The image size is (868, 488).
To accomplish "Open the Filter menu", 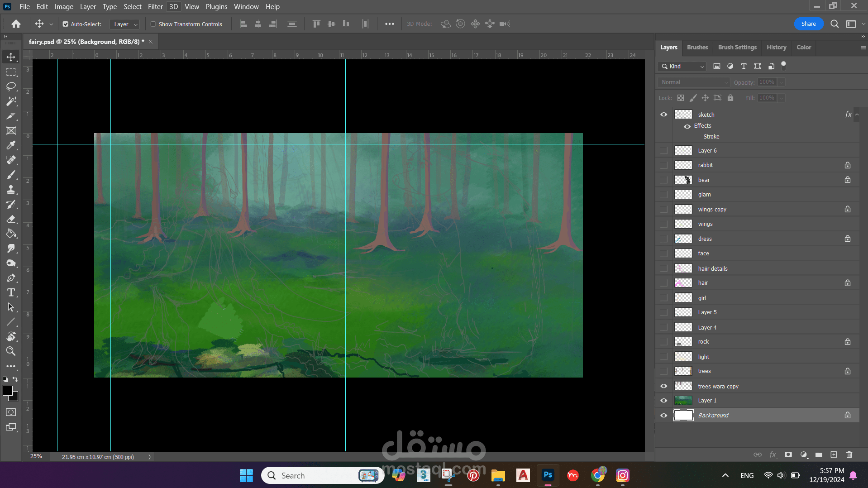I will point(155,7).
